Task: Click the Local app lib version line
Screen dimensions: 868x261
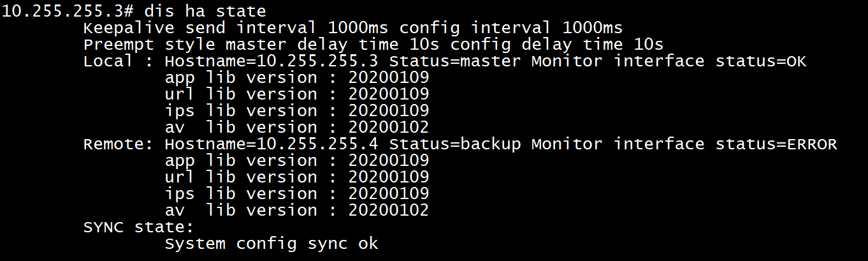Action: [x=296, y=78]
